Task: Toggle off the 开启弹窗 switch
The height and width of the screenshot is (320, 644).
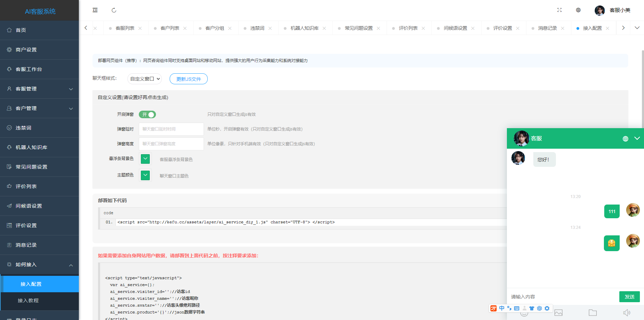Action: pos(147,114)
